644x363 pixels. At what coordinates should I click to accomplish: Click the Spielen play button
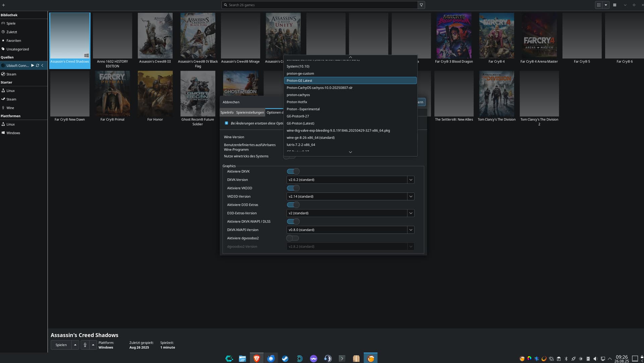(x=61, y=345)
